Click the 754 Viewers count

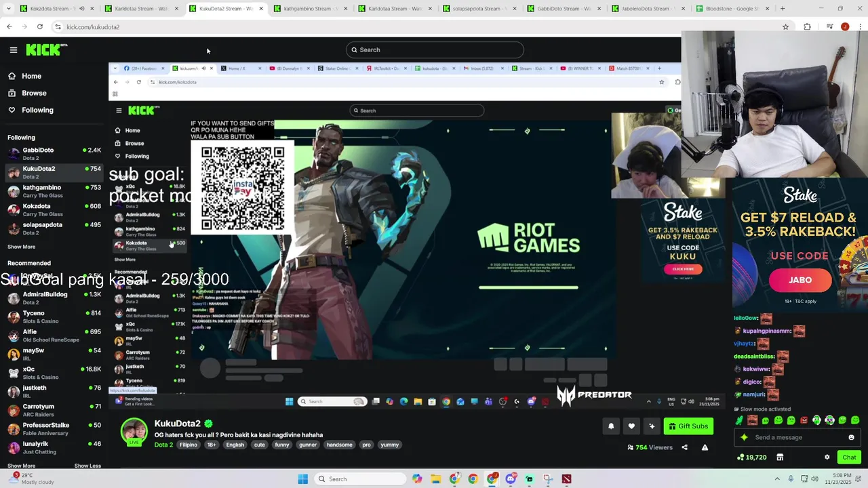(x=650, y=447)
